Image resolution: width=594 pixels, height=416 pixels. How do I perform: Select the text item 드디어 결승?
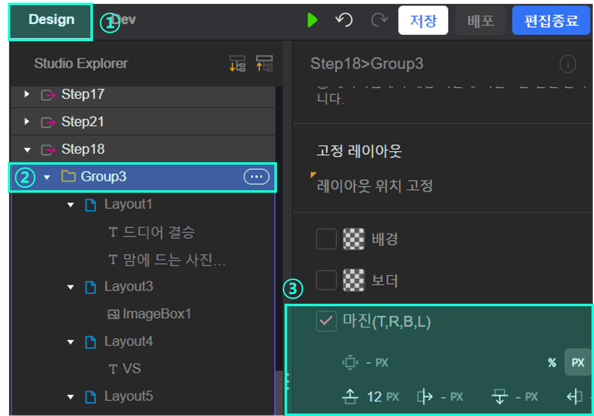(x=159, y=232)
